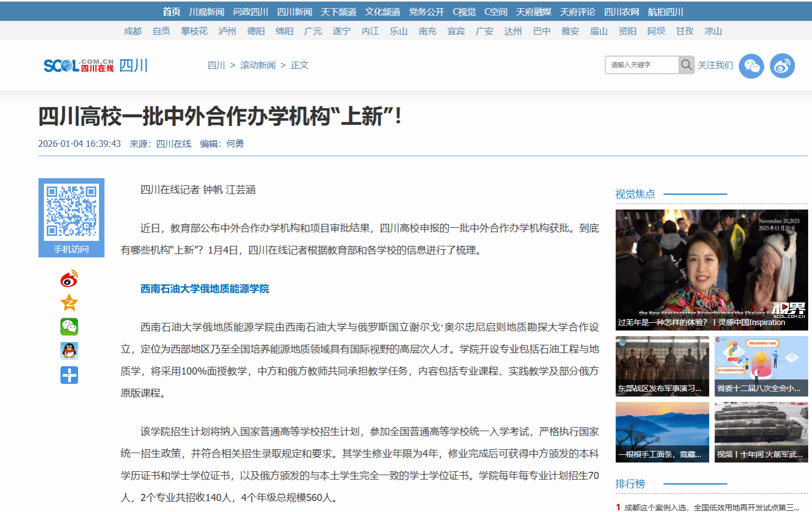
Task: Share article to Qzone star icon
Action: point(69,302)
